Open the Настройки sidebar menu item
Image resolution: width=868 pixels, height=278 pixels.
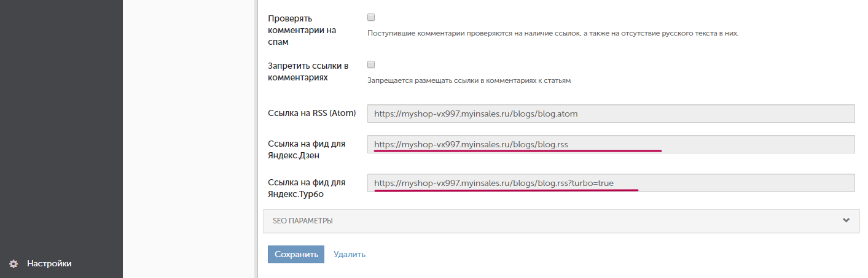(x=49, y=264)
